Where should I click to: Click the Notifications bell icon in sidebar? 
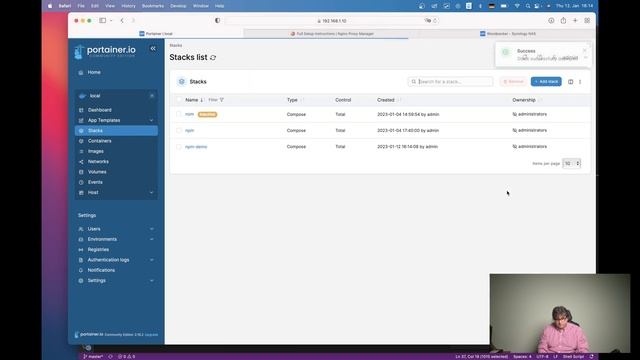click(x=81, y=270)
